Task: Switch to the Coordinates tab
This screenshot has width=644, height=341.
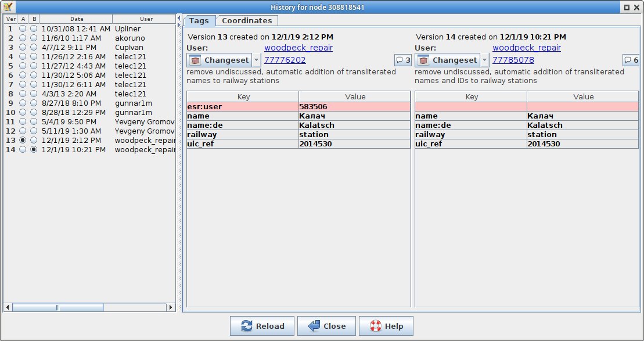Action: pyautogui.click(x=247, y=20)
